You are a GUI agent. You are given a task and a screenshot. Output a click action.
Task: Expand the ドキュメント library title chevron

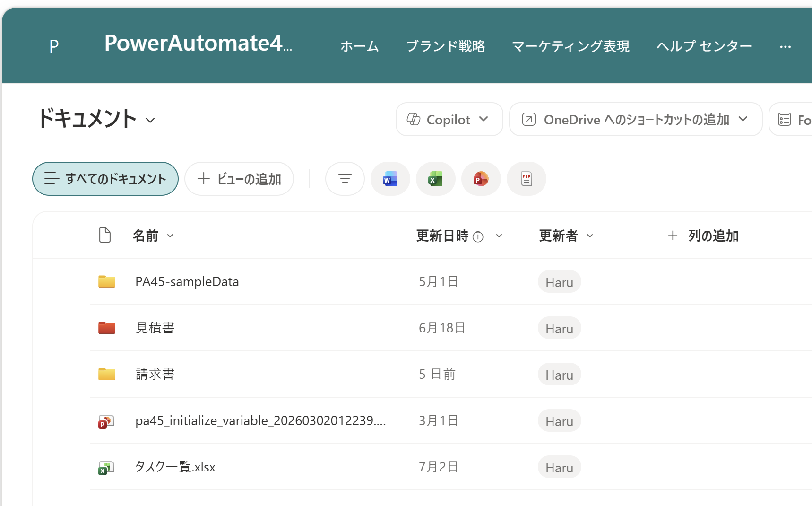[150, 120]
